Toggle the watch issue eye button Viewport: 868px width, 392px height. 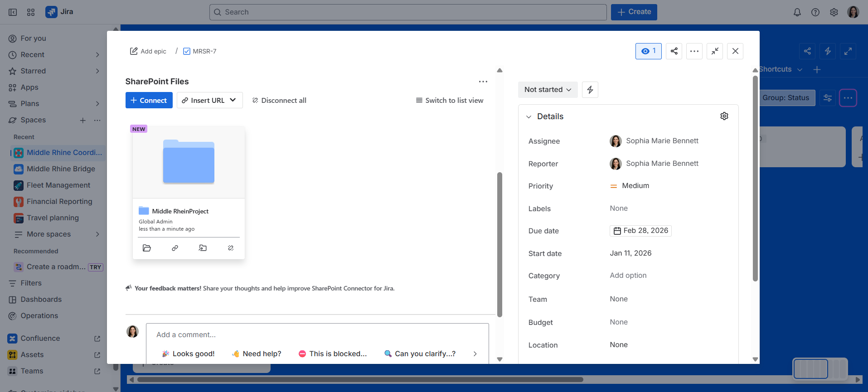click(x=648, y=51)
